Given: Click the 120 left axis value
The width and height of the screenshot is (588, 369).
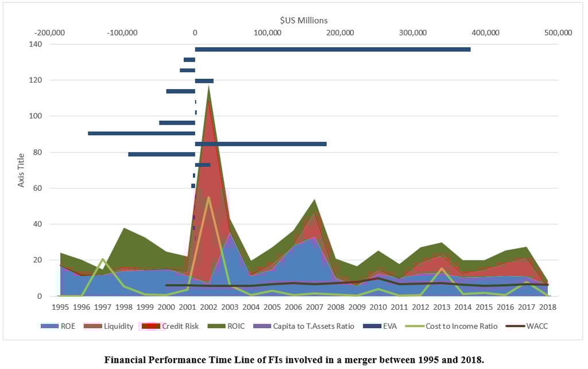Looking at the screenshot, I should 35,80.
